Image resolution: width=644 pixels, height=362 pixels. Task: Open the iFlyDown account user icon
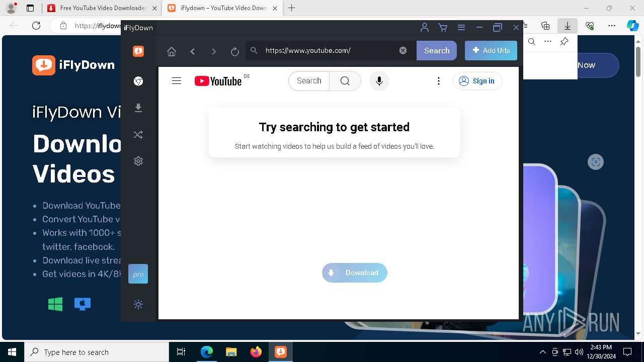pyautogui.click(x=425, y=28)
